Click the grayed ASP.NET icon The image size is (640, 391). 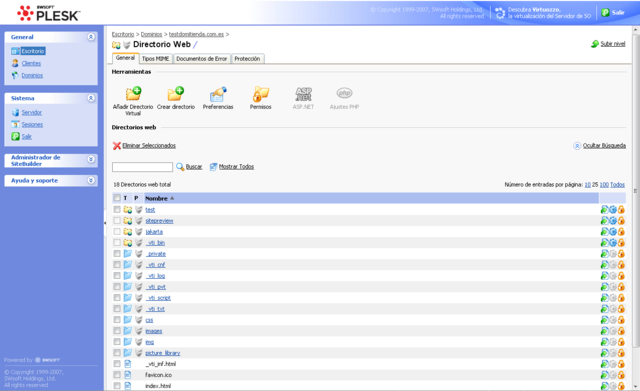303,94
